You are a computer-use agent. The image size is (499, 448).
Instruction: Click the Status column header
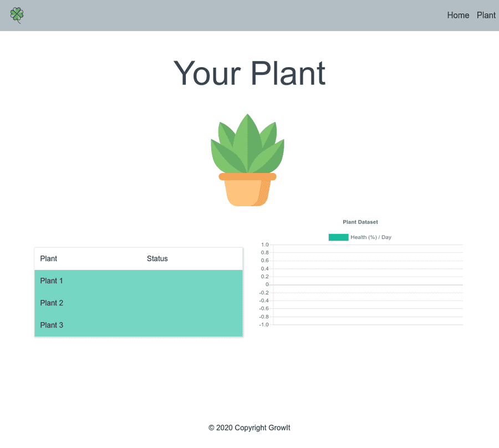pyautogui.click(x=157, y=258)
